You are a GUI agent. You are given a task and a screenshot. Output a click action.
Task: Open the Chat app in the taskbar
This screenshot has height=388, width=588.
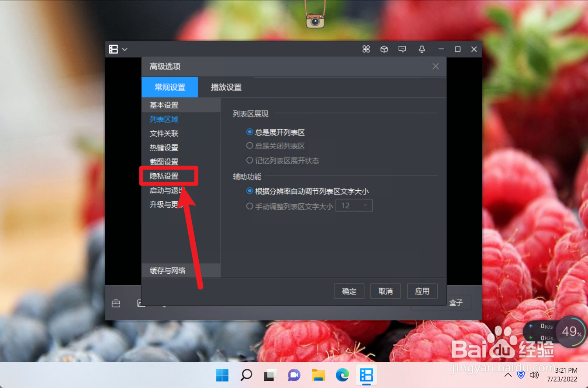click(x=294, y=375)
